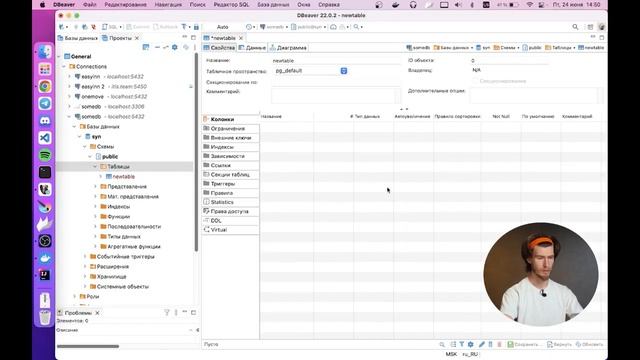
Task: Open the SQL editor toolbar button
Action: [111, 27]
